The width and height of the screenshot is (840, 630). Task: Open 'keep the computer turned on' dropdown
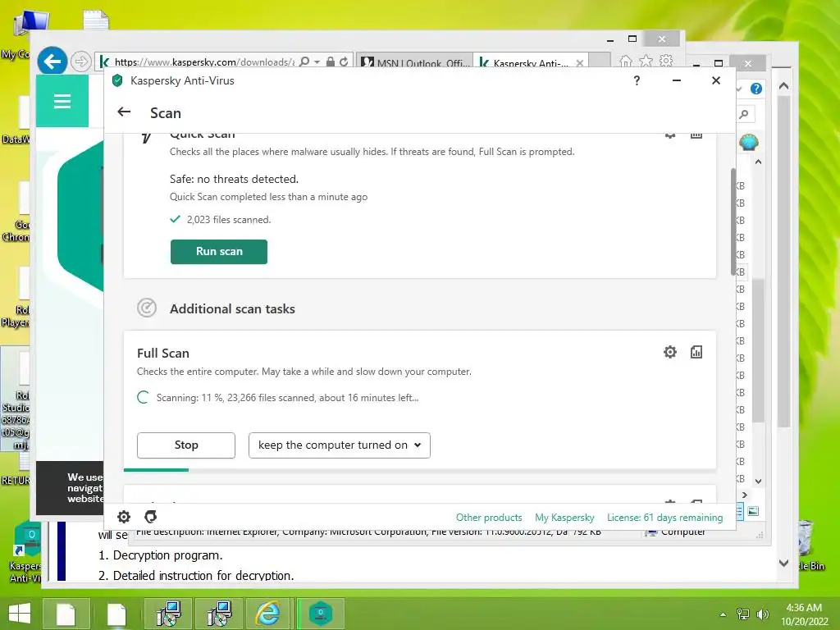click(339, 445)
